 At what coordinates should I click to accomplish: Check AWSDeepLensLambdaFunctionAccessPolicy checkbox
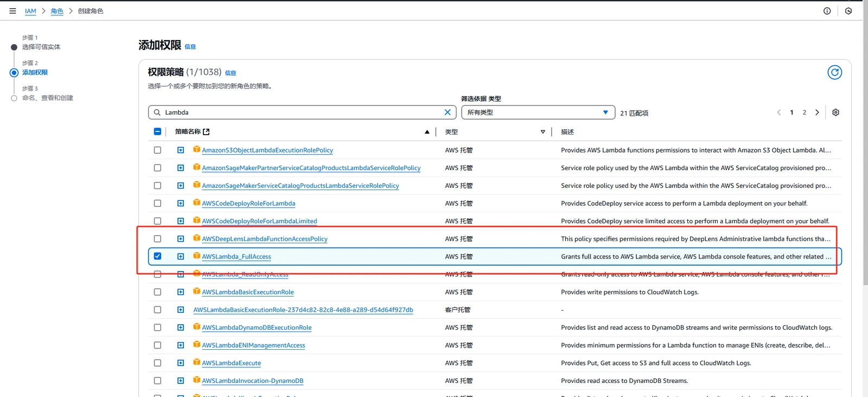pos(157,238)
